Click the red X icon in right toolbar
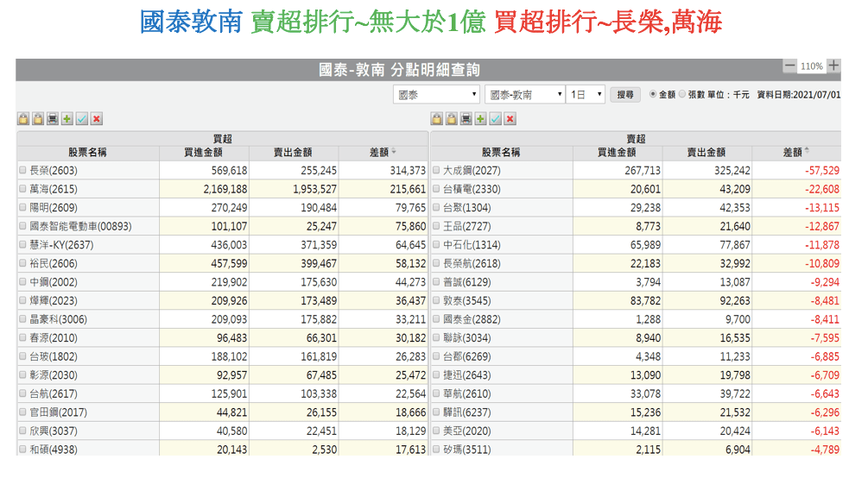 (510, 119)
